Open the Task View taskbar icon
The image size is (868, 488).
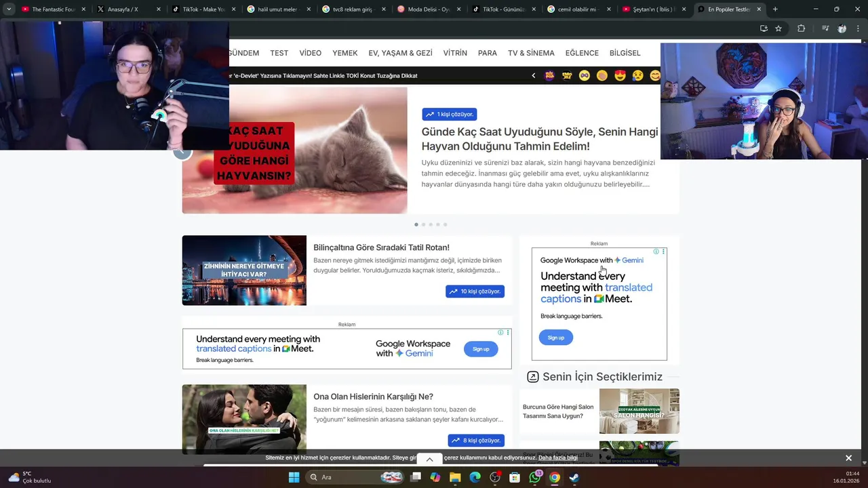416,477
